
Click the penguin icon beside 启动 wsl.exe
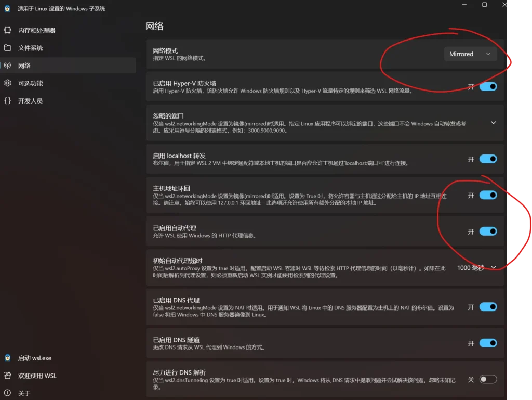7,358
